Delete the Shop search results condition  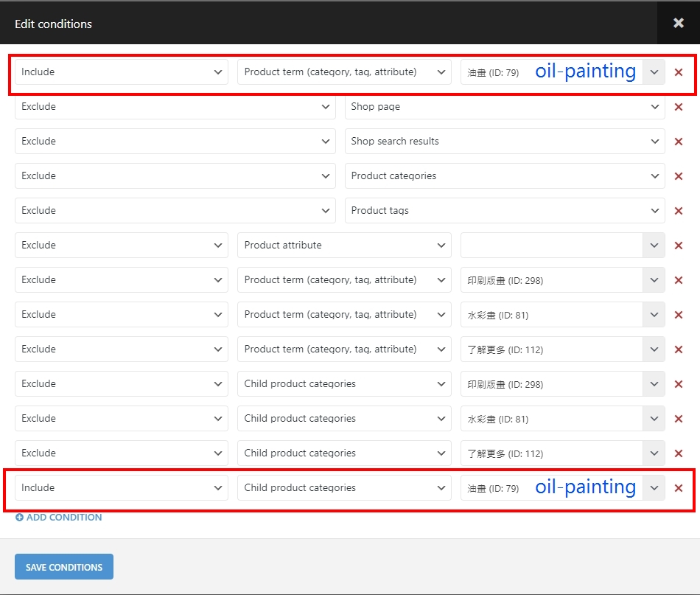coord(678,142)
